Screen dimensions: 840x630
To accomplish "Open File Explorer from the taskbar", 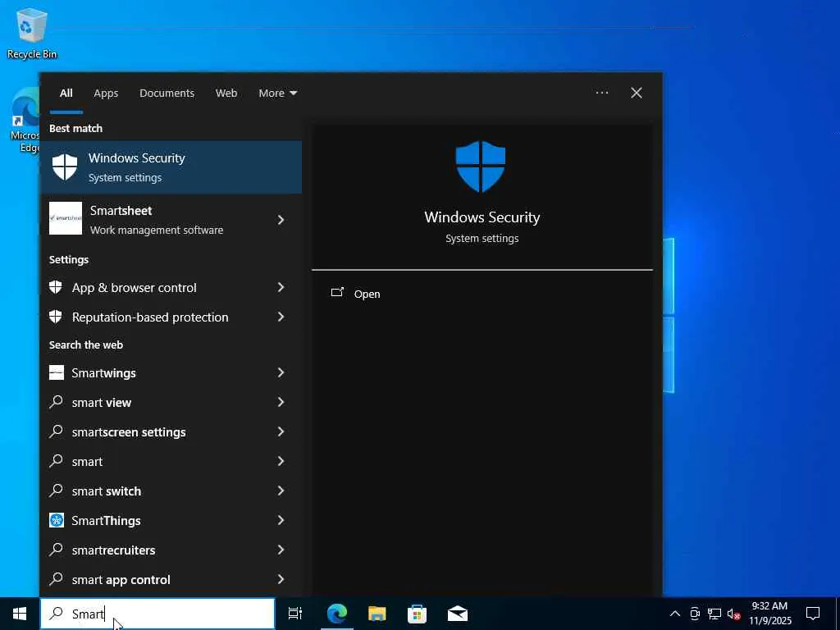I will coord(377,614).
